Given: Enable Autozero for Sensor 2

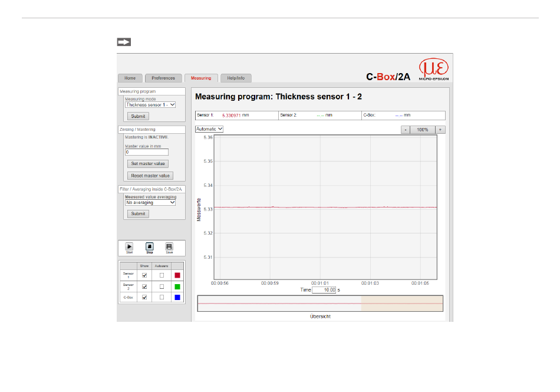Looking at the screenshot, I should [x=162, y=286].
